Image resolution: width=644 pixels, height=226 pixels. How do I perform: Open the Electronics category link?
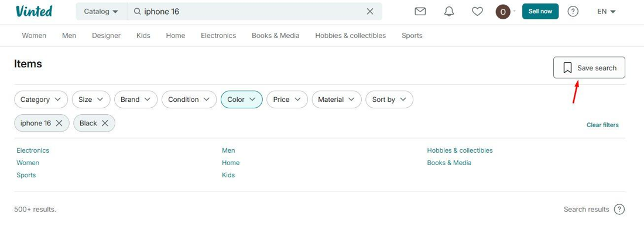33,150
